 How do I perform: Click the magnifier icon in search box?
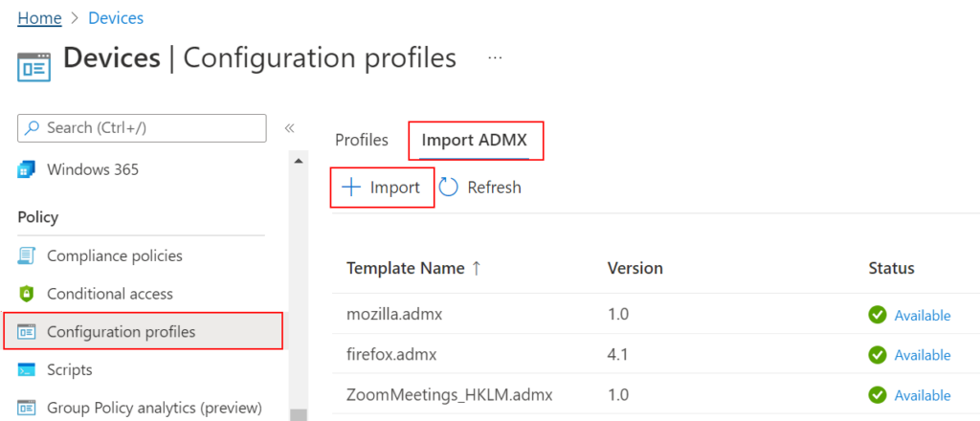coord(32,128)
